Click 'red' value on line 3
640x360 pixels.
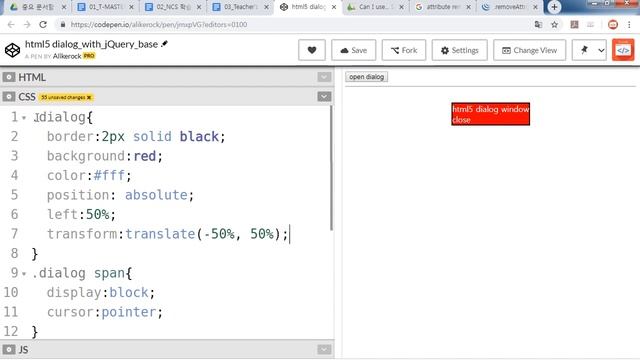click(x=144, y=156)
